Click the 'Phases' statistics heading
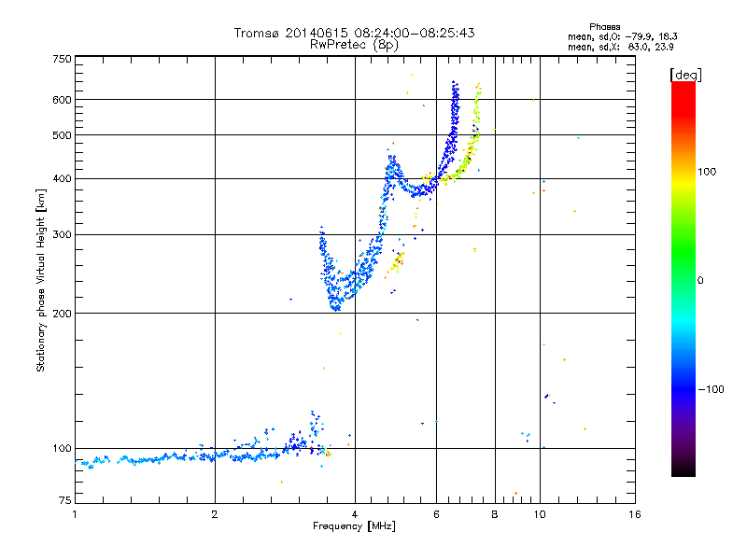 point(604,27)
